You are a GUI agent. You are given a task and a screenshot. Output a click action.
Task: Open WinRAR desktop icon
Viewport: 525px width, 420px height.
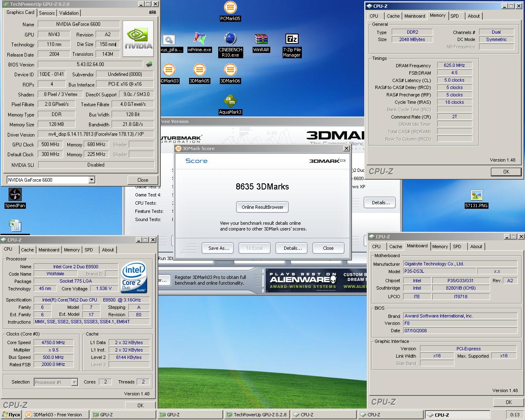click(x=261, y=42)
